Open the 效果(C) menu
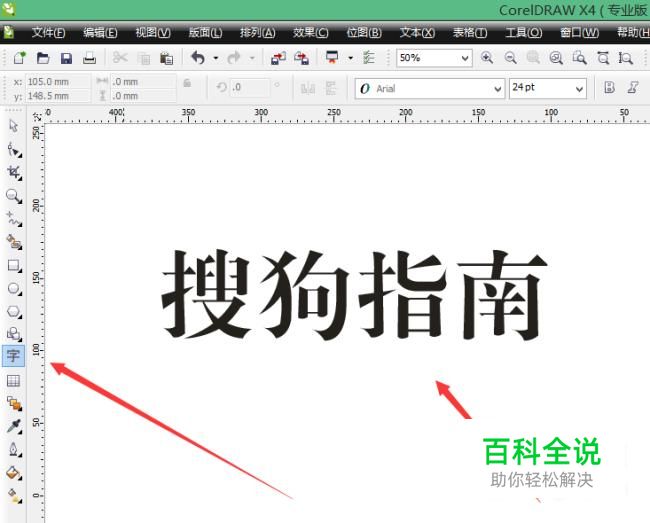This screenshot has height=523, width=650. (x=310, y=32)
